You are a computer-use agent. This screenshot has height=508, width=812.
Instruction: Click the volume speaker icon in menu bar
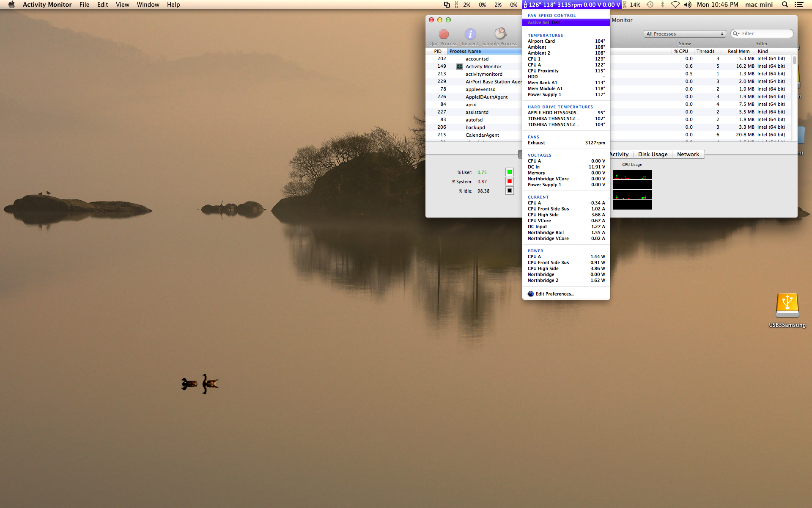688,5
